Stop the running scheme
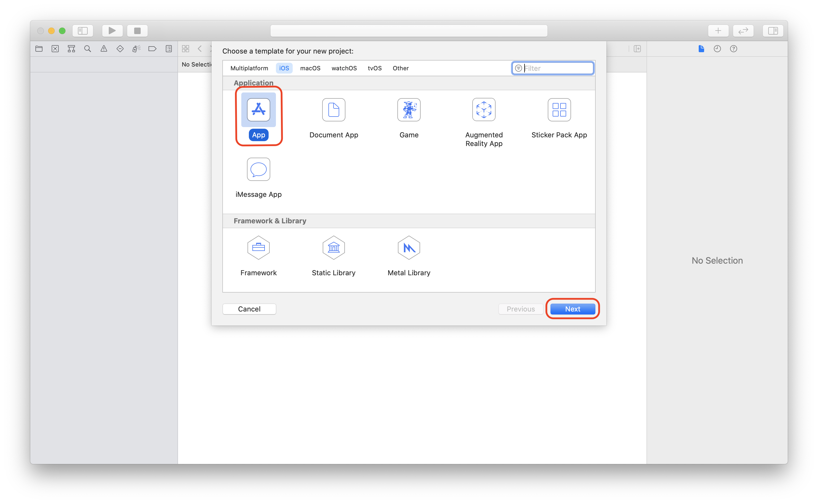Viewport: 818px width, 504px height. pos(137,31)
